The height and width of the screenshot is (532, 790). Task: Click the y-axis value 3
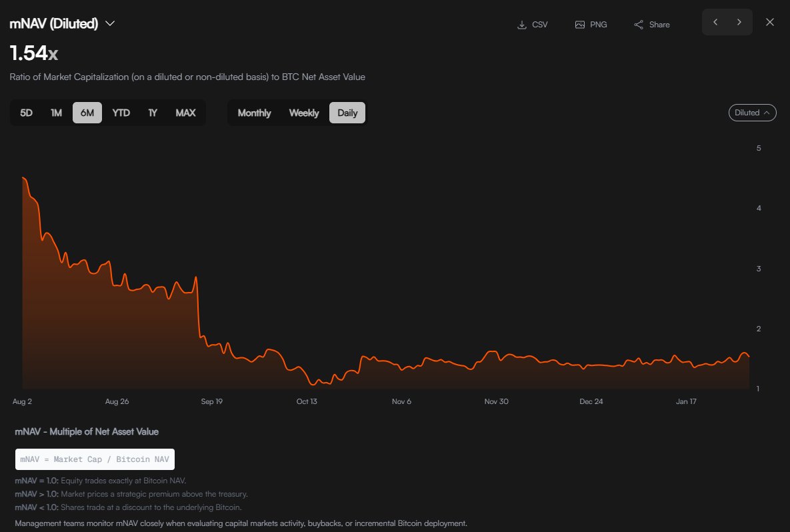(759, 269)
